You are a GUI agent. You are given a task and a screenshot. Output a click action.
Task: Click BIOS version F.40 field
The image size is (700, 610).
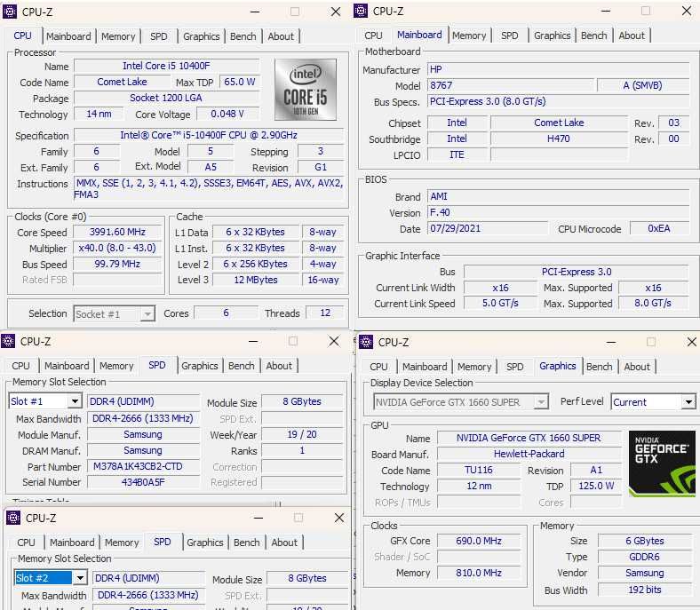pyautogui.click(x=558, y=212)
